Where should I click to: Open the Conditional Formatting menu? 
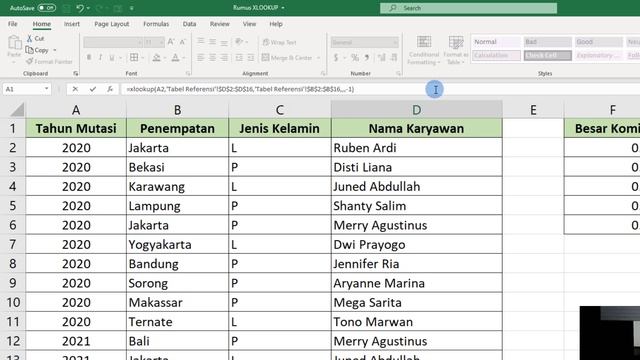pos(424,50)
